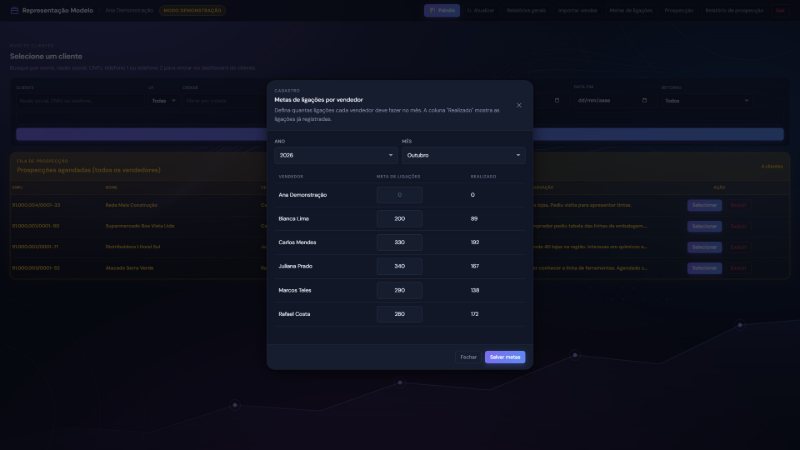This screenshot has width=800, height=450.
Task: Click the Realizado value 172 for Rafael Costa
Action: [474, 314]
